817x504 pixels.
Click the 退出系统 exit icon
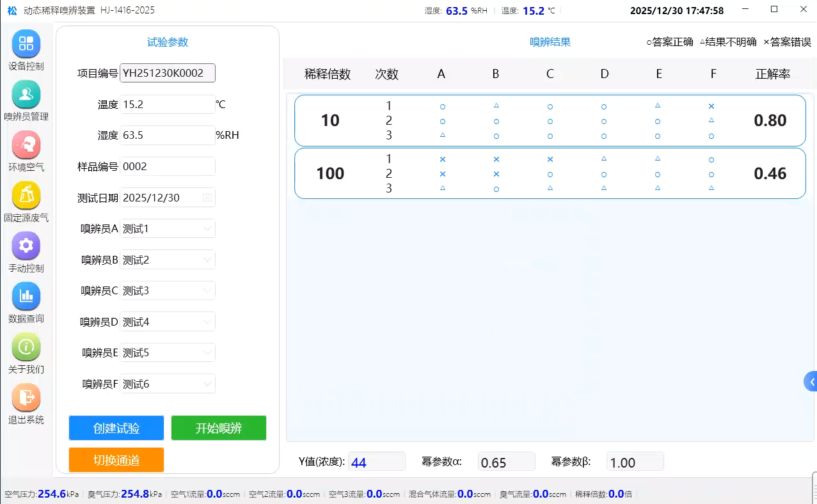click(26, 397)
